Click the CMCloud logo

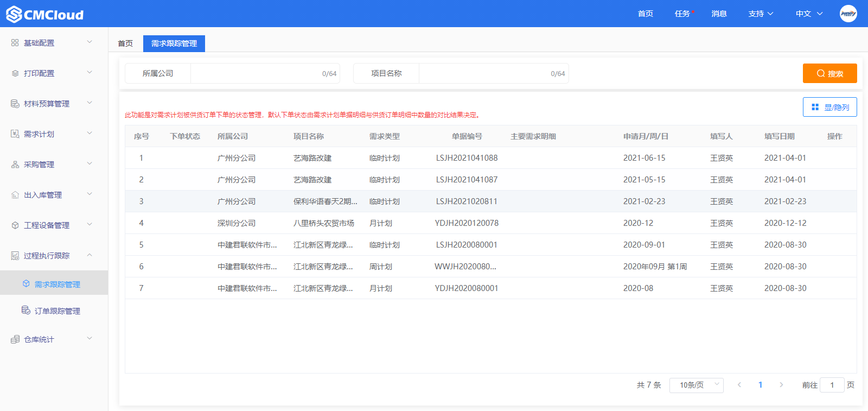(45, 14)
